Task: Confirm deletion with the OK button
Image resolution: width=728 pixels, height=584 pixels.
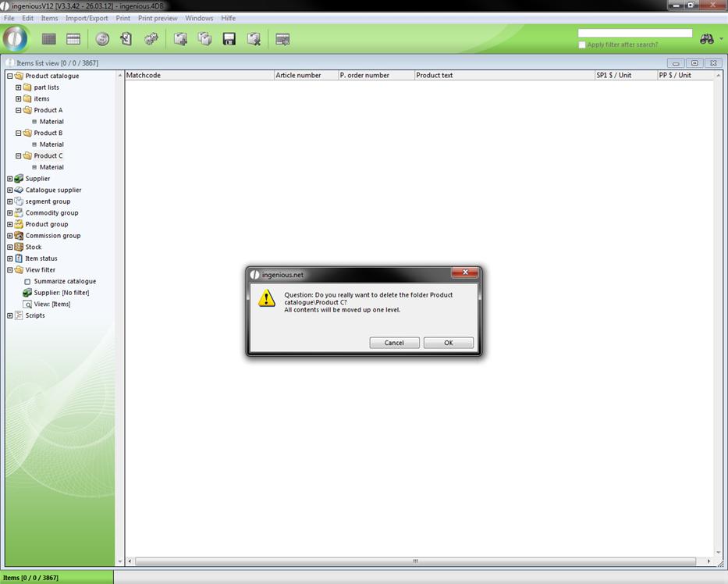Action: pos(448,343)
